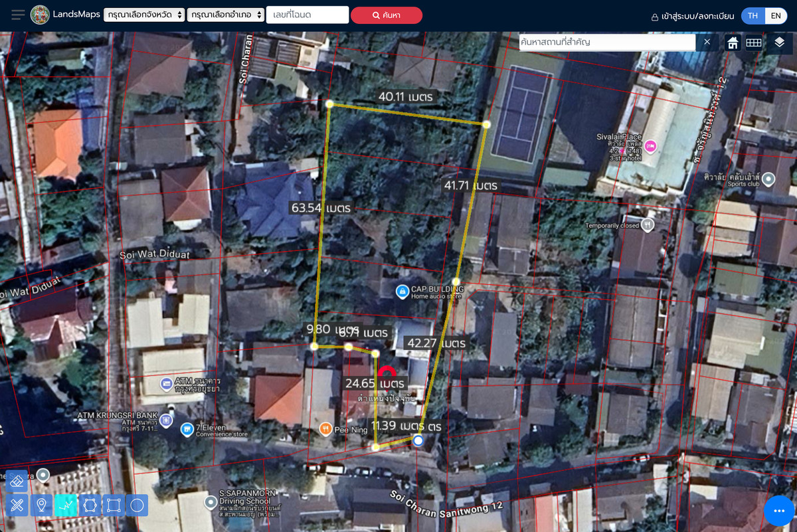Click the grid table icon
The image size is (797, 532).
pyautogui.click(x=753, y=43)
